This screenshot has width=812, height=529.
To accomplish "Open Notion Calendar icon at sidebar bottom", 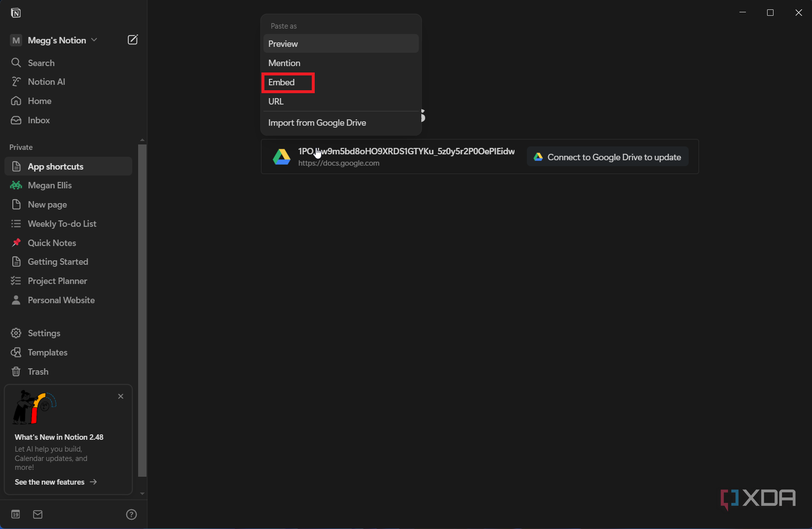I will (16, 514).
